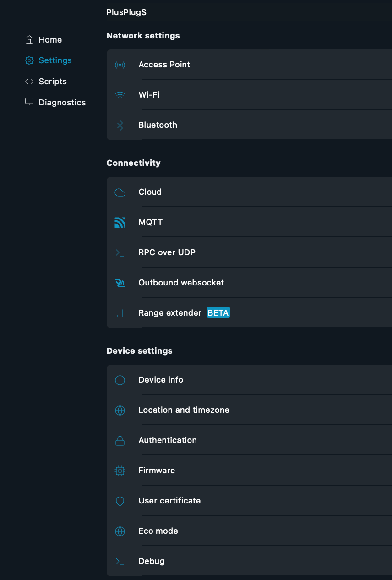Click the MQTT feed icon
Screen dimensions: 392x580
[x=120, y=223]
